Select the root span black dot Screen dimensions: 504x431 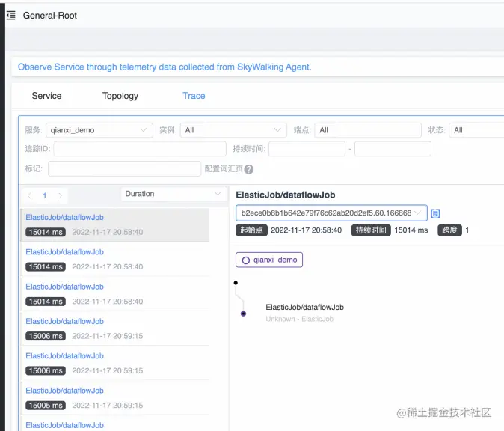[x=236, y=283]
